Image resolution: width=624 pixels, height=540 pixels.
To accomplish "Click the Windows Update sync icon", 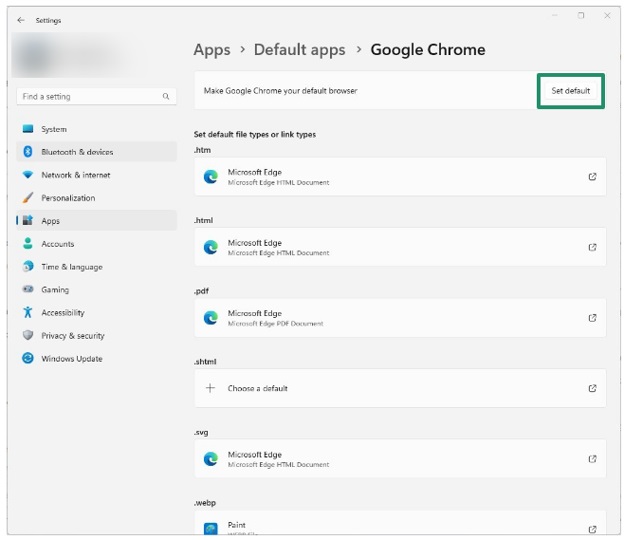I will click(x=28, y=358).
